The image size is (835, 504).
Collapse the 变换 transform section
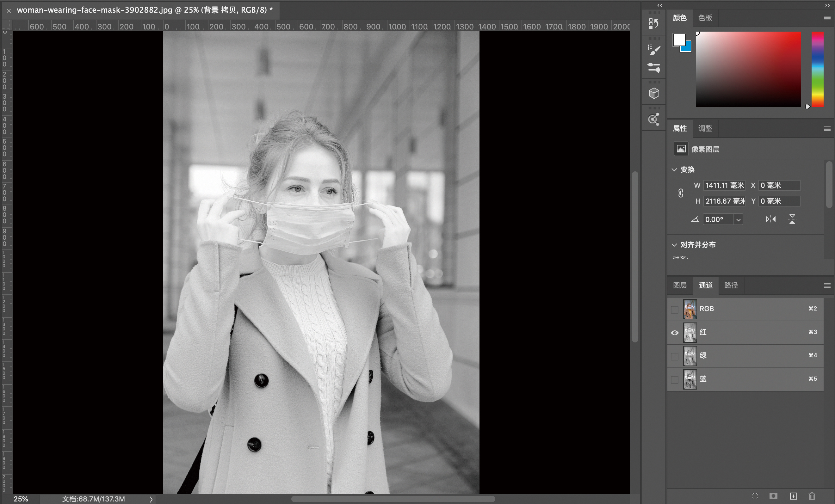[x=674, y=169]
